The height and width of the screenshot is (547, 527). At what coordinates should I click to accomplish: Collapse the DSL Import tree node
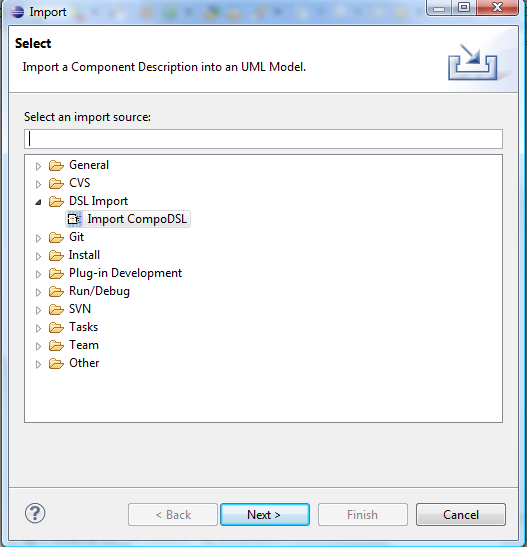38,202
